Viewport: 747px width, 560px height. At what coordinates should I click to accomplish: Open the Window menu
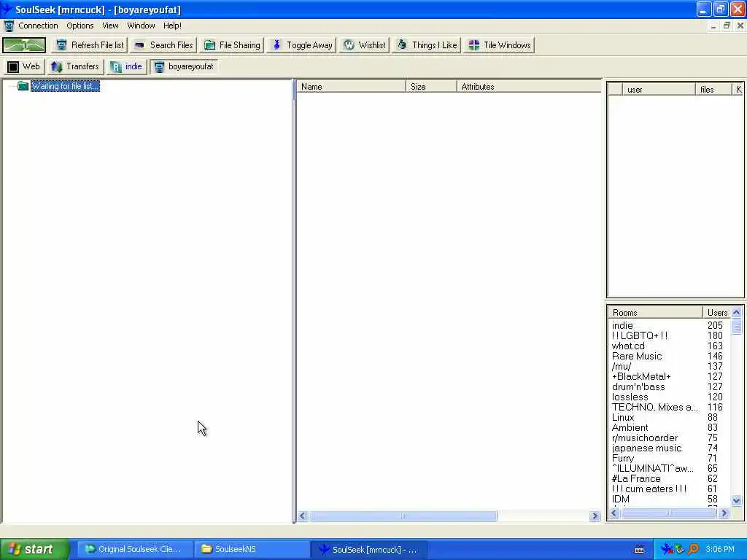pyautogui.click(x=141, y=26)
